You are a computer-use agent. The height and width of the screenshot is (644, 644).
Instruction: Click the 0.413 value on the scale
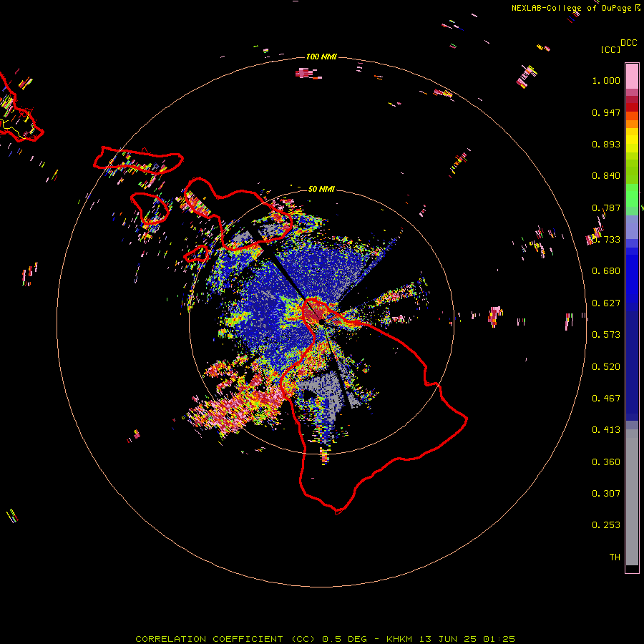(x=606, y=430)
